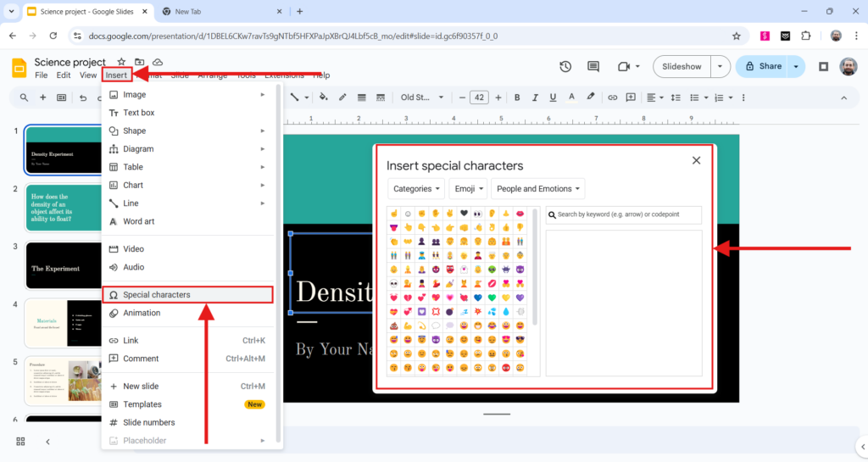868x462 pixels.
Task: Click the search the menus icon
Action: click(x=24, y=98)
